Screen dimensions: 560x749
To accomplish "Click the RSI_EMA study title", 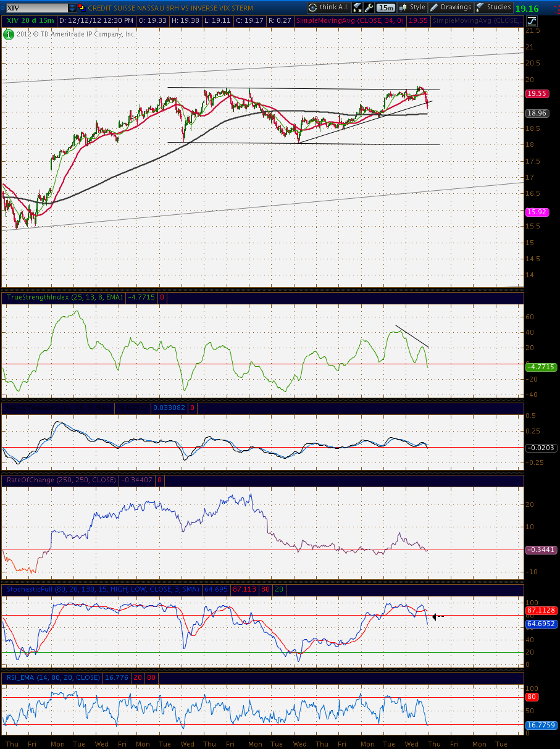I will (x=53, y=677).
